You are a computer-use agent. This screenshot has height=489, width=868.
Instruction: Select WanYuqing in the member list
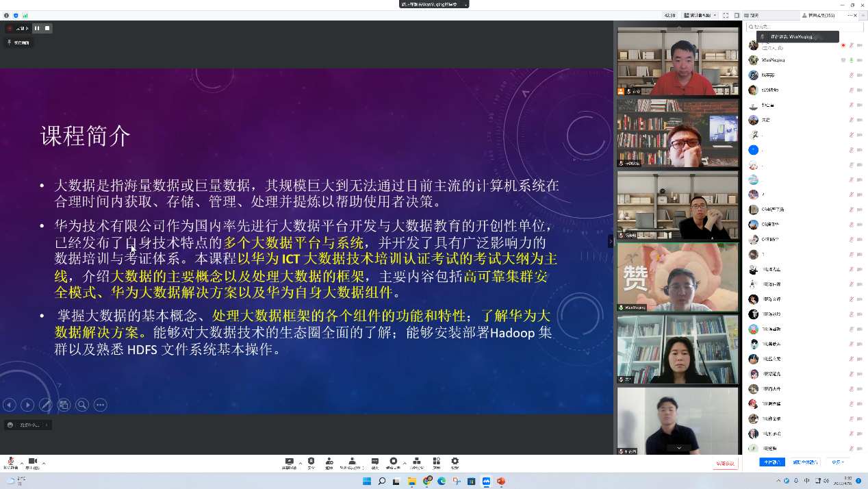pos(774,60)
